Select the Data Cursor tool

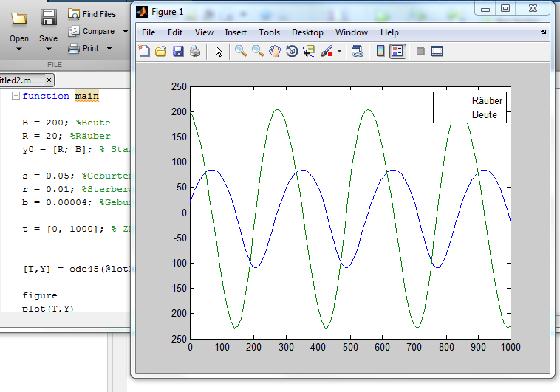point(309,51)
